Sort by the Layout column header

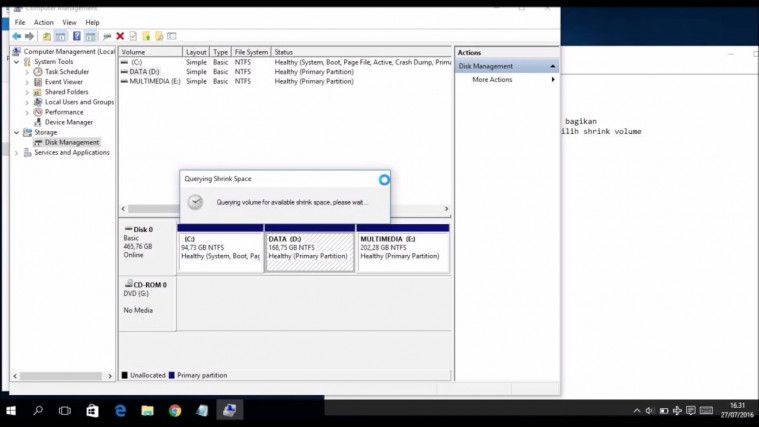[x=196, y=52]
